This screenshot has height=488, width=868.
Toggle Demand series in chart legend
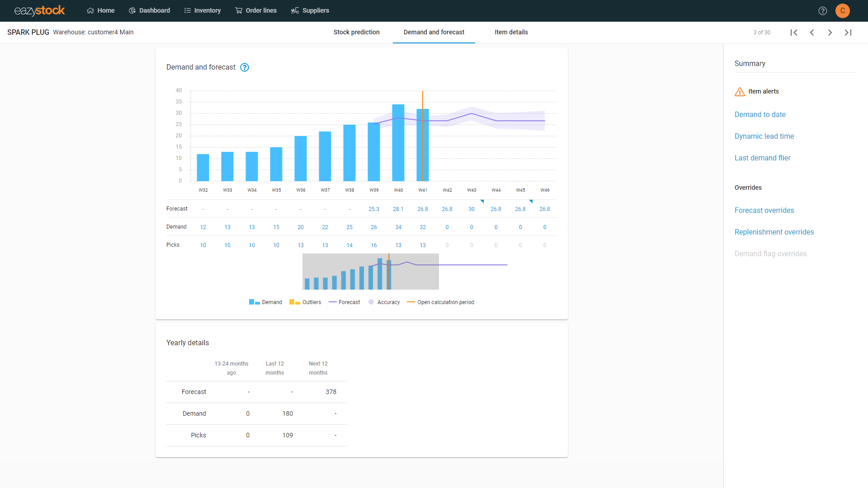point(266,302)
